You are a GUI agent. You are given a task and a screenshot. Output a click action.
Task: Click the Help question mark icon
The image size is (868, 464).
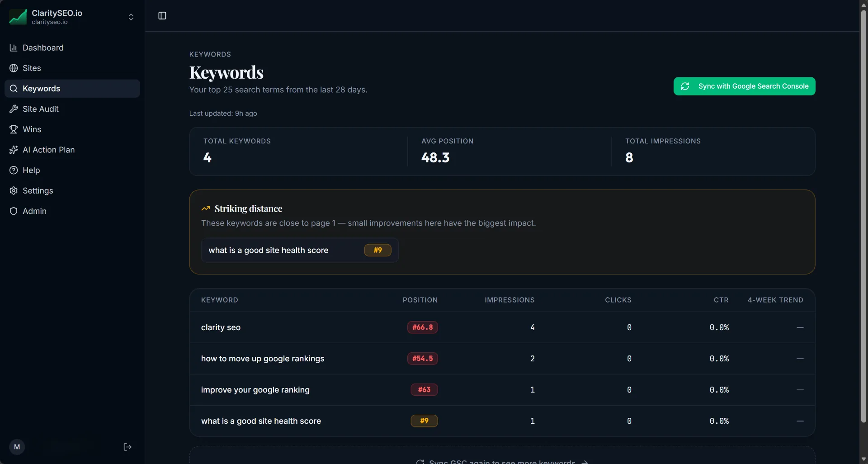(14, 170)
